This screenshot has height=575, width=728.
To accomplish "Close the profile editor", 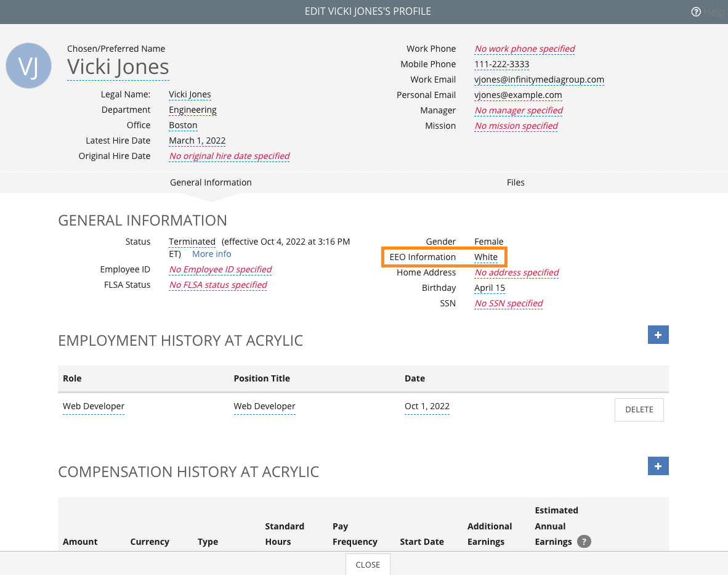I will [368, 565].
